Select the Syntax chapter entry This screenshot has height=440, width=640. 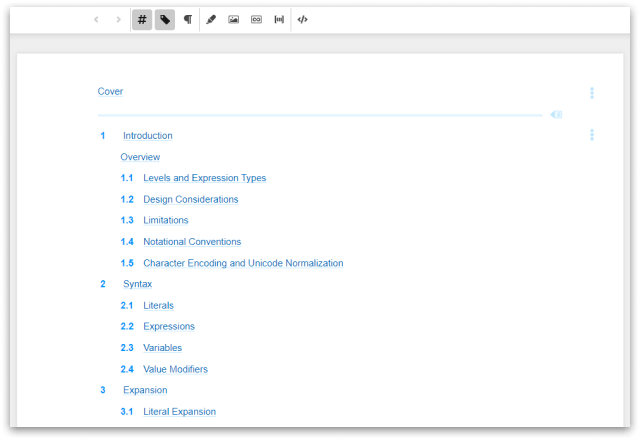[137, 284]
